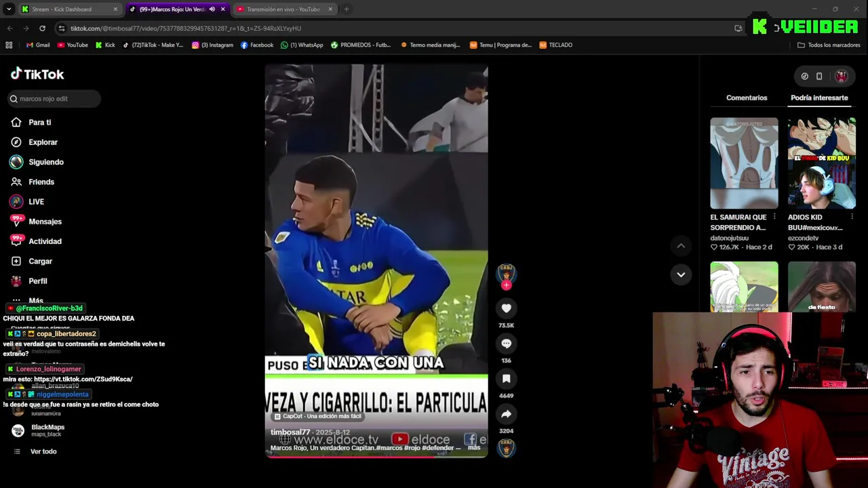The height and width of the screenshot is (488, 868).
Task: Click the Cargar upload icon
Action: click(16, 261)
